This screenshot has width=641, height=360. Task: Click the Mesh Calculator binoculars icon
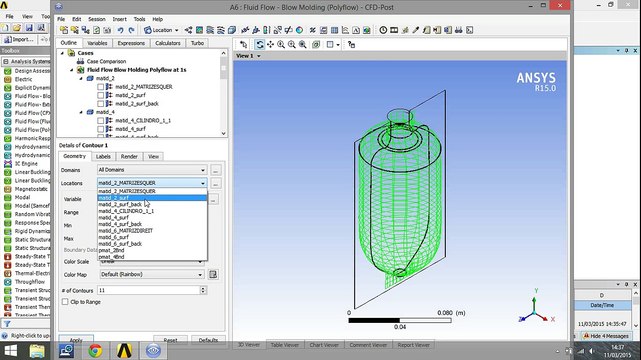tap(459, 30)
